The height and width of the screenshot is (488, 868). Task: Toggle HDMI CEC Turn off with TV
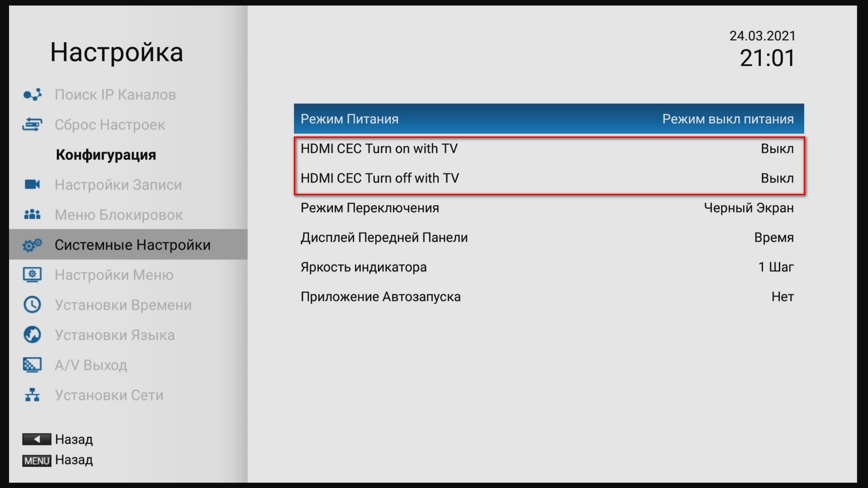549,178
